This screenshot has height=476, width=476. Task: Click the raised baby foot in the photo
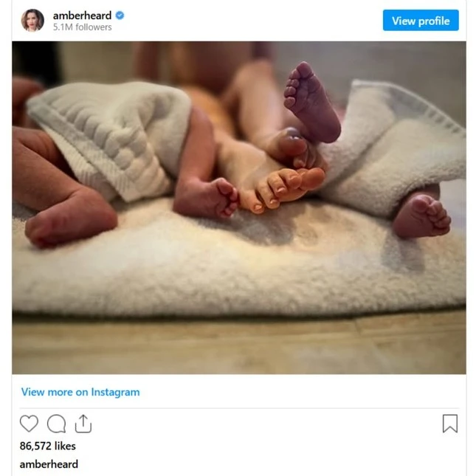pos(311,103)
